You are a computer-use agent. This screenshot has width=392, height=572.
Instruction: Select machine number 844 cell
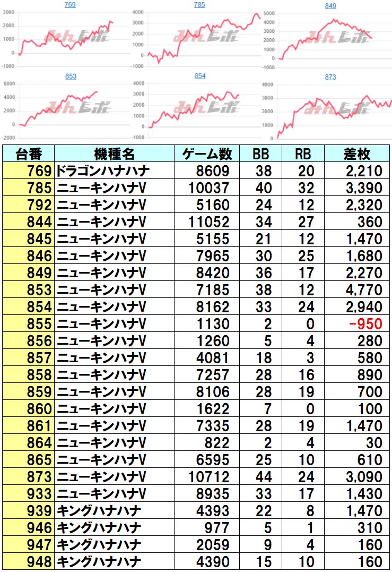(29, 221)
